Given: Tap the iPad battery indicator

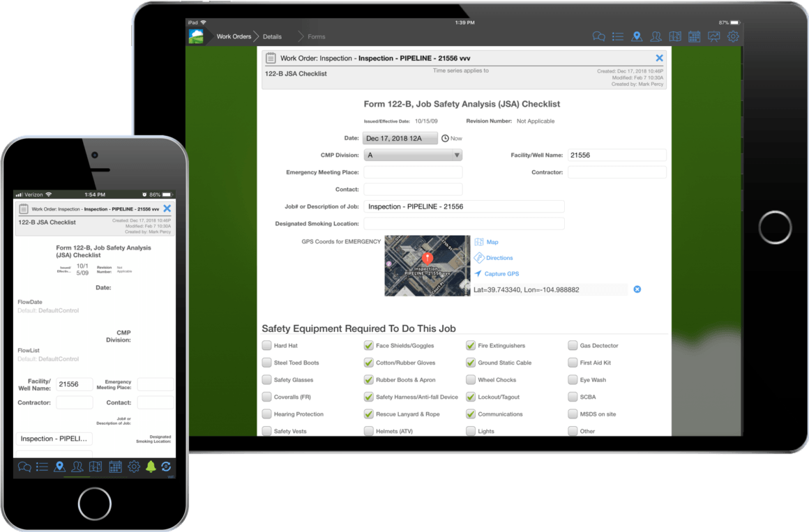Looking at the screenshot, I should click(x=735, y=23).
